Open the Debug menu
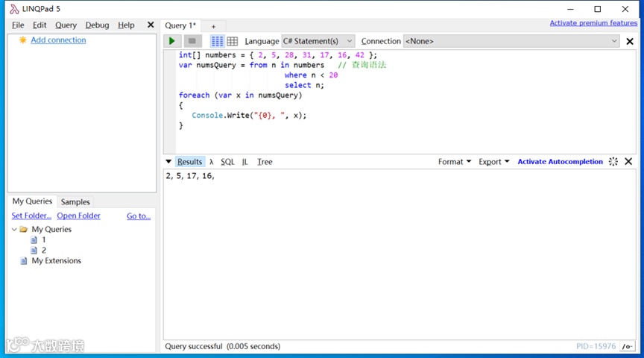This screenshot has width=644, height=358. [x=97, y=25]
